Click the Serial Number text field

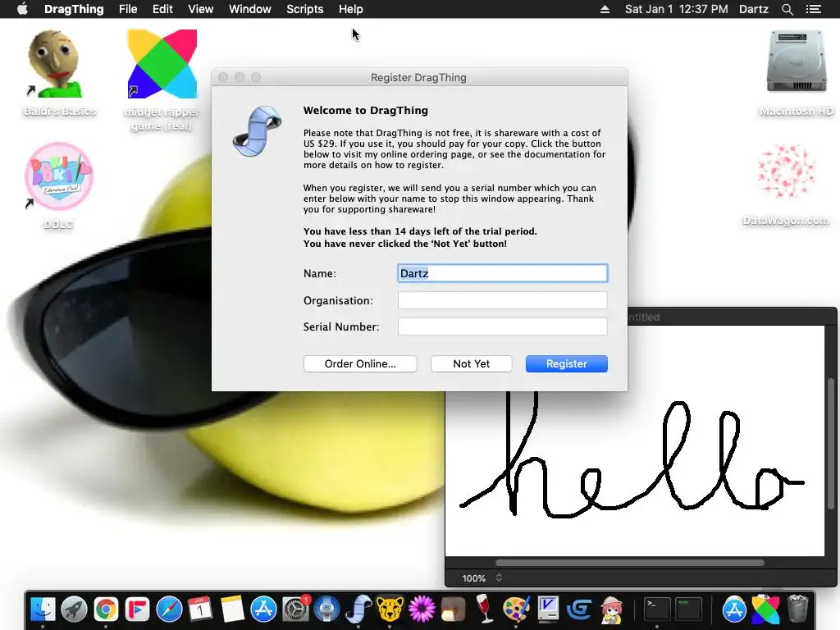point(503,326)
